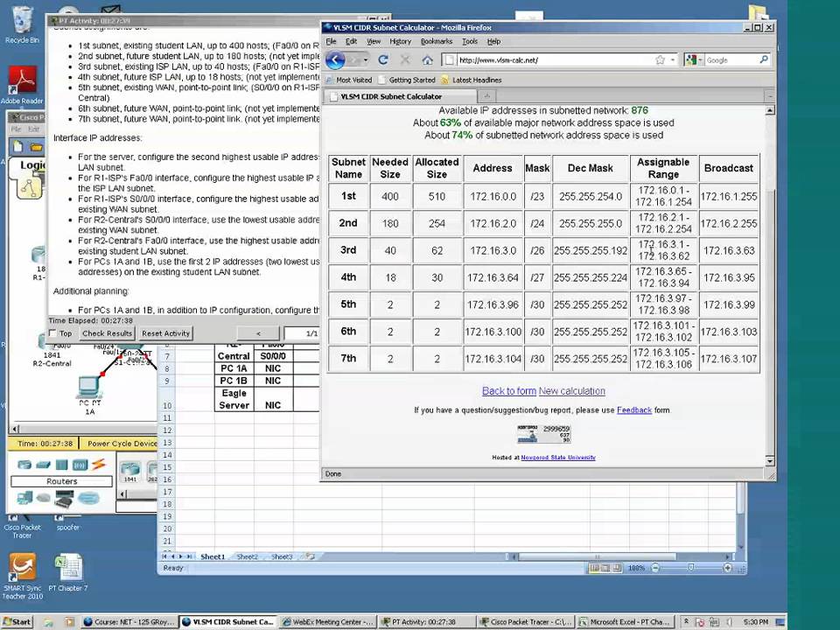
Task: Expand the address bar history dropdown
Action: pos(673,60)
